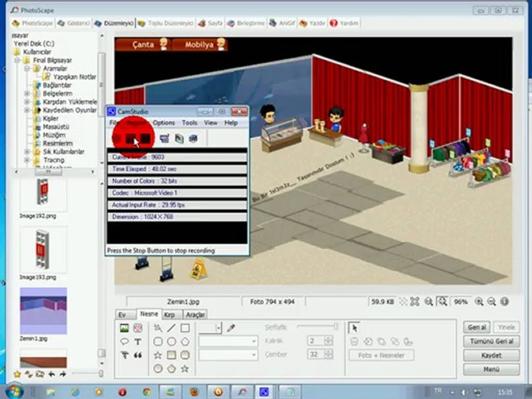Select the insert Photo object tool
The image size is (532, 399).
pos(125,328)
